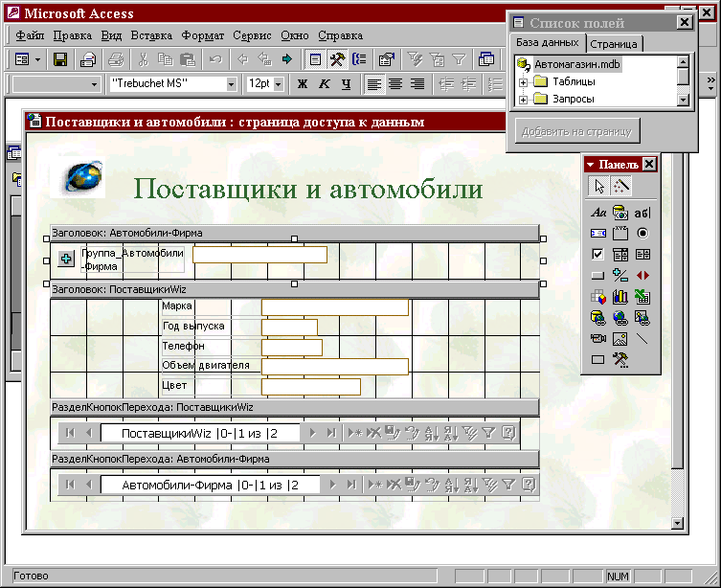The width and height of the screenshot is (721, 588).
Task: Open the Формат menu
Action: [x=202, y=35]
